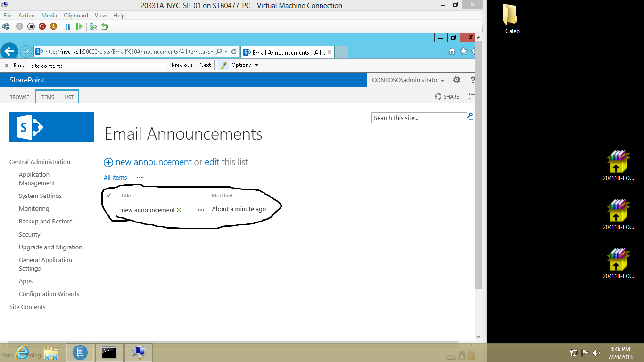Open the Clipboard menu
The width and height of the screenshot is (644, 362).
tap(75, 16)
